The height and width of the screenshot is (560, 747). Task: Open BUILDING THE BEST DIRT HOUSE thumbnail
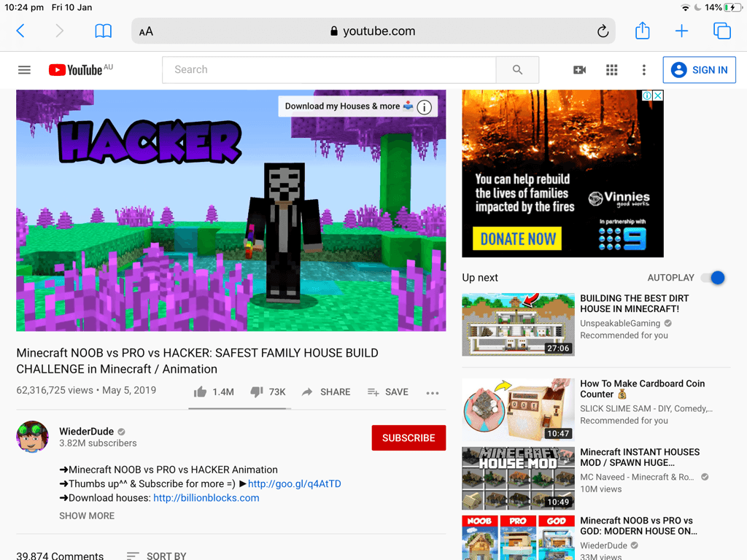[518, 324]
